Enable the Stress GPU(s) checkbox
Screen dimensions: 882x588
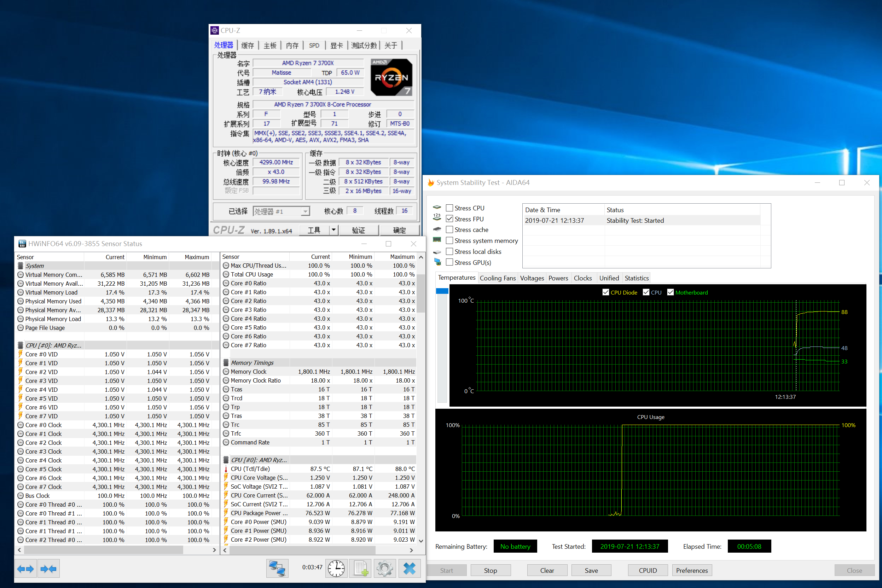(x=449, y=262)
